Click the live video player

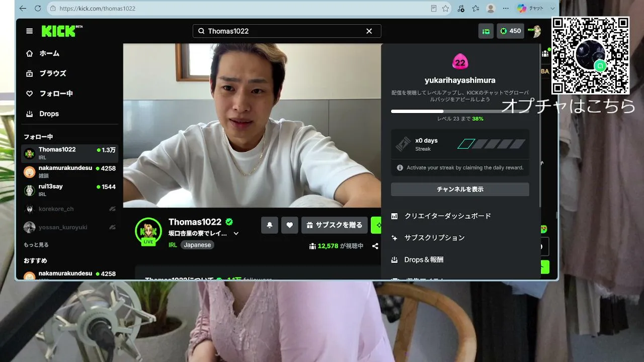[252, 125]
